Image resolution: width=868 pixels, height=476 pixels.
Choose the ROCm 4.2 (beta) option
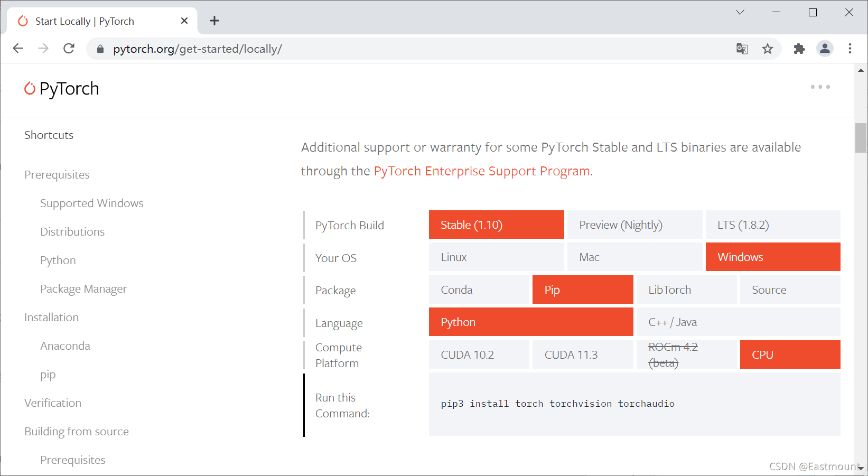click(687, 354)
